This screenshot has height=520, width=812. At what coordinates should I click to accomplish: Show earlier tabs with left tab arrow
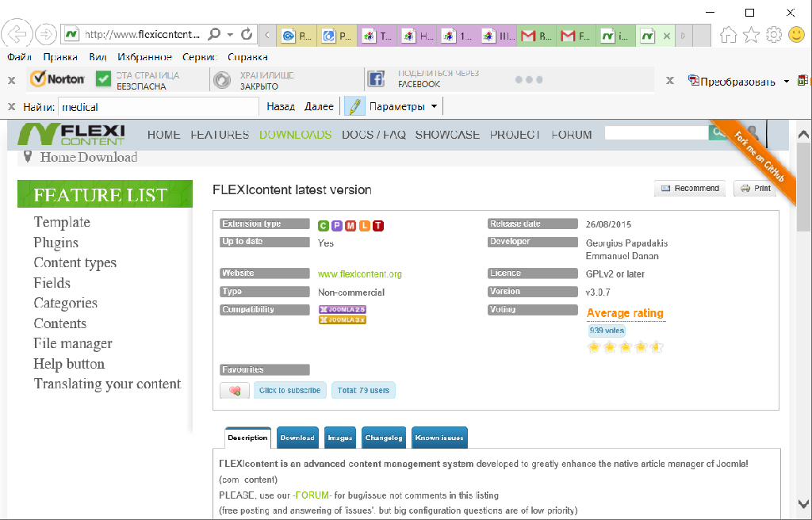(267, 35)
